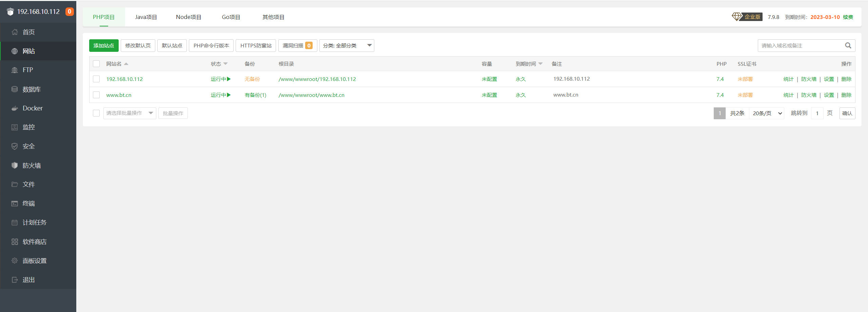The width and height of the screenshot is (868, 312).
Task: Open the 分类: 全部分类 dropdown
Action: pos(347,46)
